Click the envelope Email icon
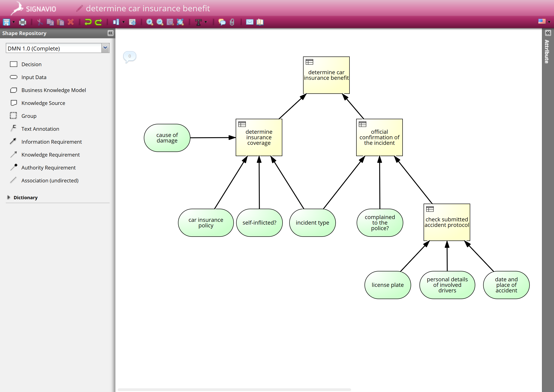This screenshot has height=392, width=554. 250,22
